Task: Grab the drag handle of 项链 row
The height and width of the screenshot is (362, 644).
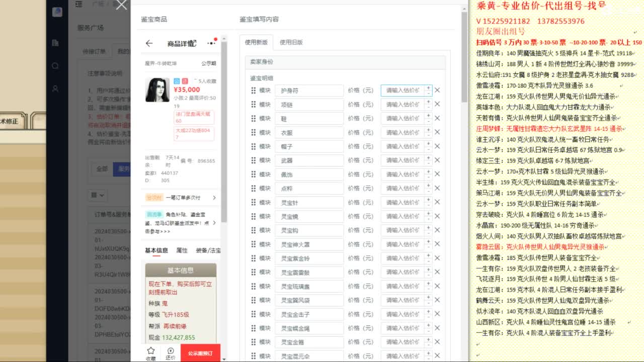Action: 254,105
